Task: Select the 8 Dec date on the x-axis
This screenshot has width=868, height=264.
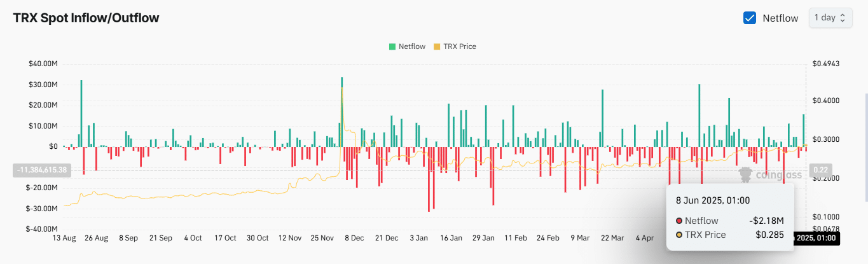Action: tap(354, 238)
